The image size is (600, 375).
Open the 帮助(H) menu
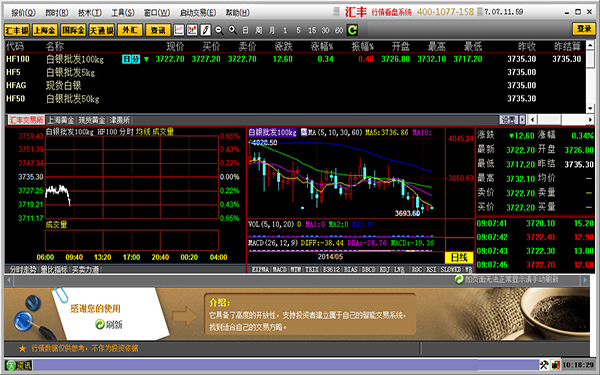pyautogui.click(x=237, y=13)
